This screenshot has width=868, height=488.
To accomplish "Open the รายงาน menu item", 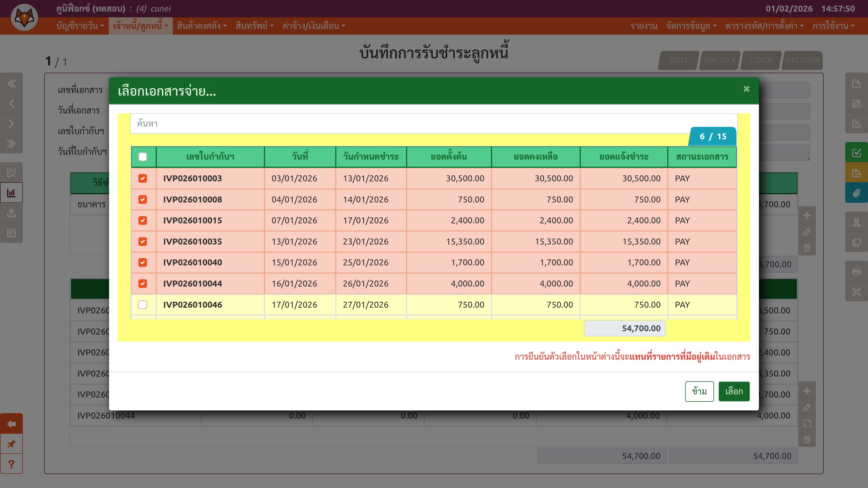I will pyautogui.click(x=644, y=26).
